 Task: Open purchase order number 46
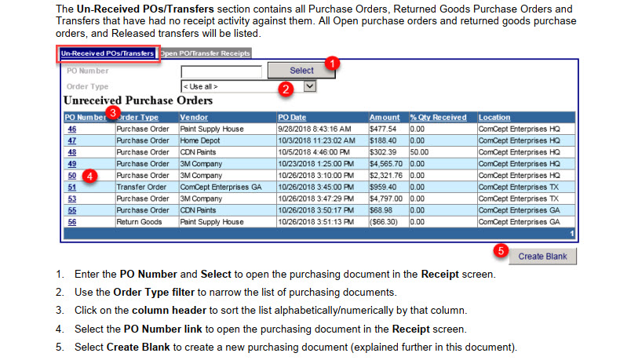(71, 129)
